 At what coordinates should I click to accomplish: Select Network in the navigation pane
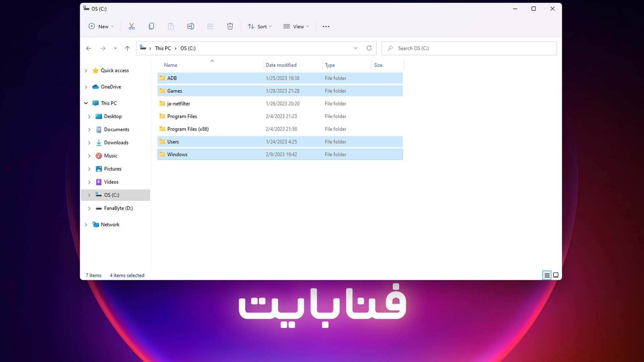[x=110, y=225]
